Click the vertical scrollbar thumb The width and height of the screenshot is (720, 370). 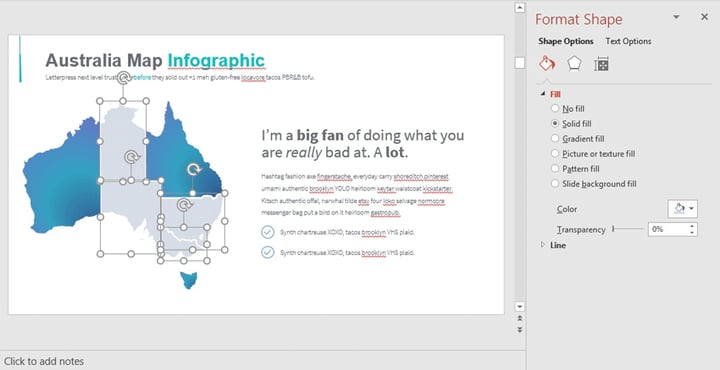(x=520, y=63)
